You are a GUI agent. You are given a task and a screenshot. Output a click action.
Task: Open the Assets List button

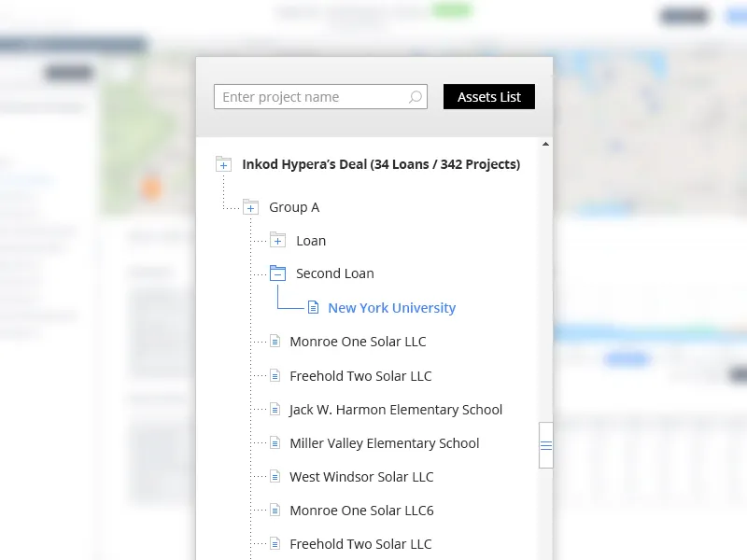[x=488, y=97]
